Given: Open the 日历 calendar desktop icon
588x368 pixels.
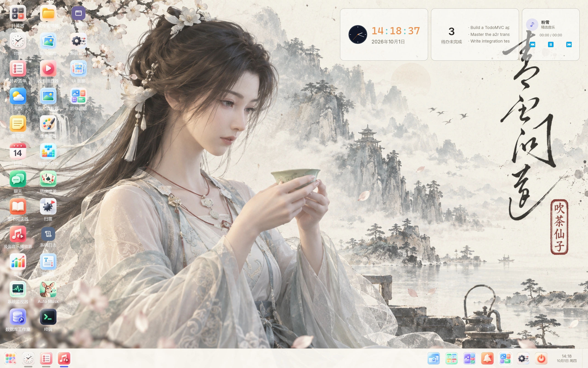Looking at the screenshot, I should (18, 151).
